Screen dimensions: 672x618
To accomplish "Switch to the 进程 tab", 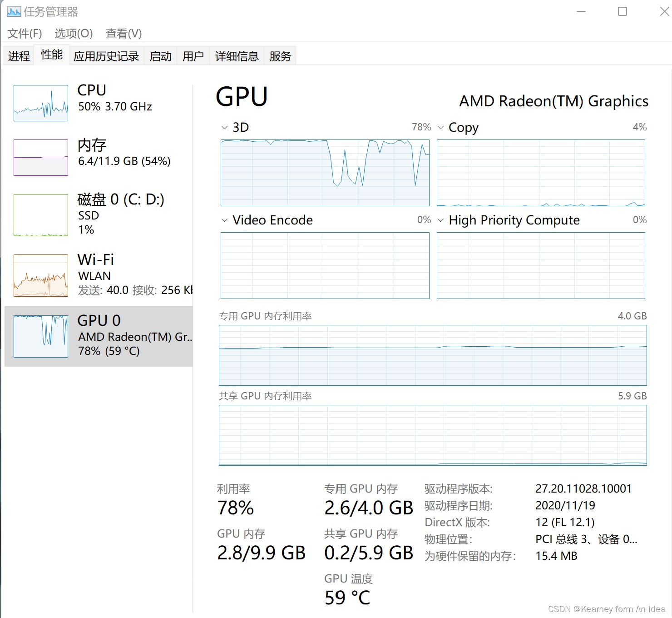I will [19, 56].
